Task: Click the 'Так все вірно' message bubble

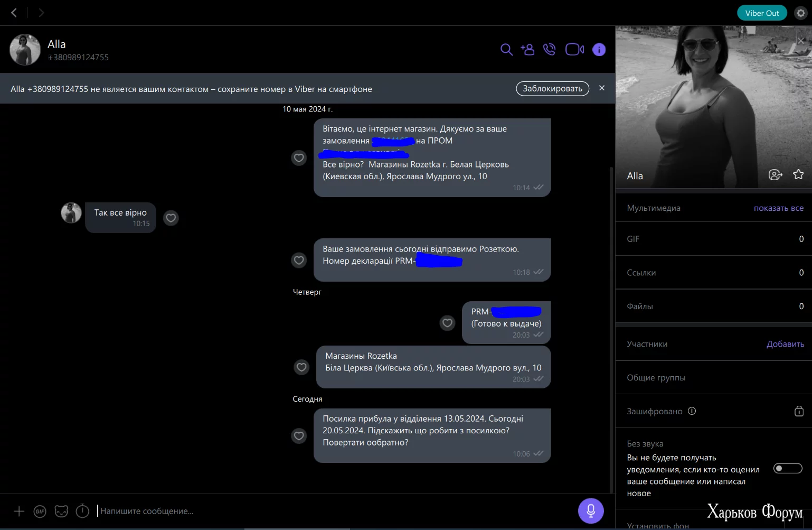Action: click(x=120, y=218)
